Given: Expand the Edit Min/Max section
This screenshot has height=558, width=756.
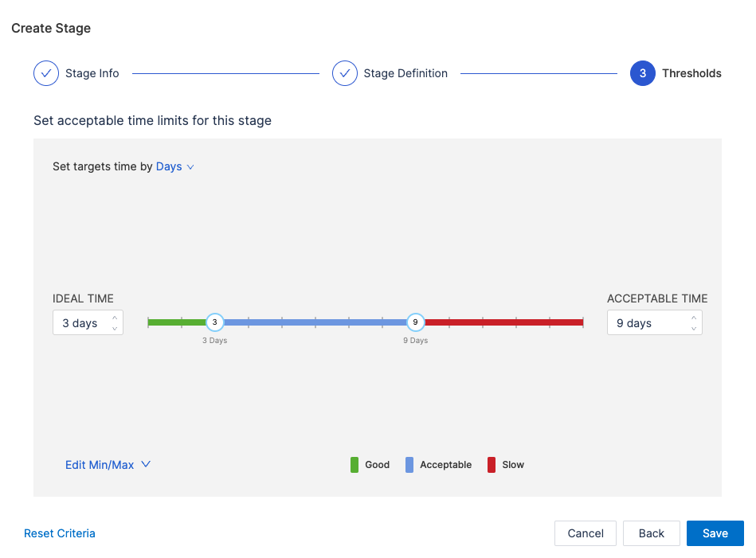Looking at the screenshot, I should tap(100, 465).
